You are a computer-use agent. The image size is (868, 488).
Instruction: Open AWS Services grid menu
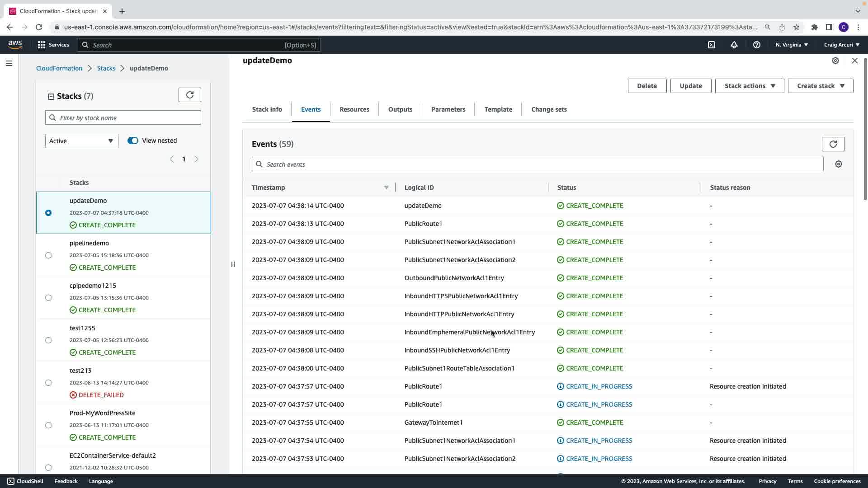coord(42,45)
